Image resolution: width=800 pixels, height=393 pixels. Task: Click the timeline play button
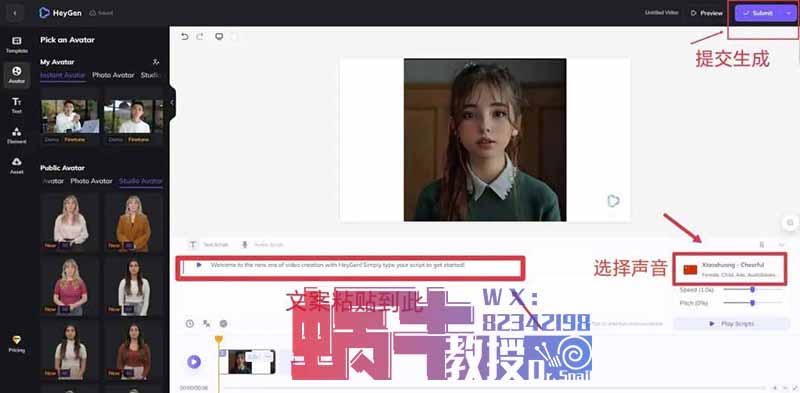coord(194,362)
